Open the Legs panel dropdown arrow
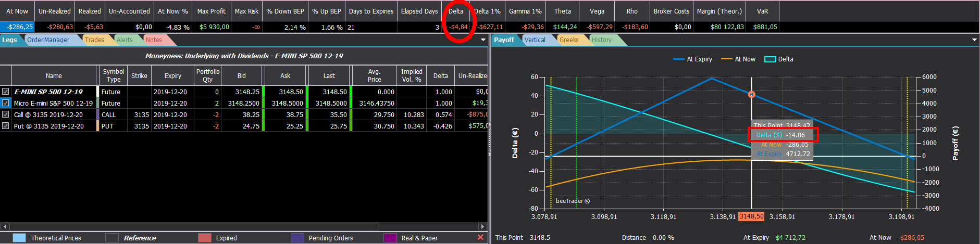Viewport: 980px width, 244px height. (x=483, y=40)
